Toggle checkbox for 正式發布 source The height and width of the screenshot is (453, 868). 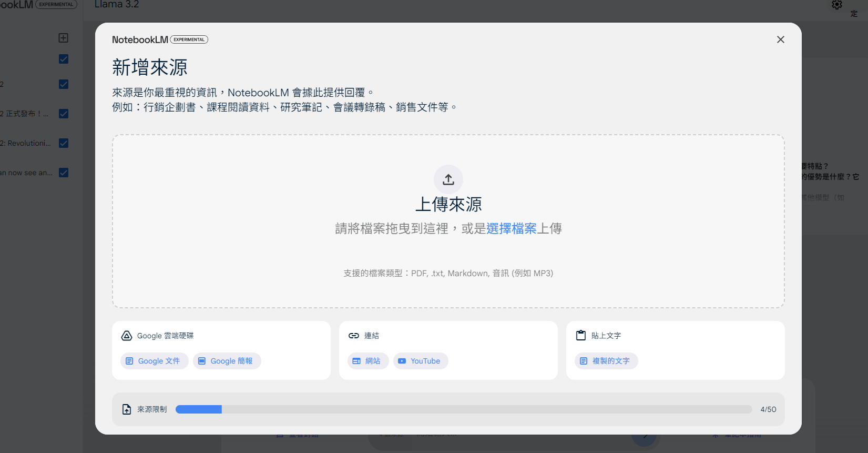(64, 114)
